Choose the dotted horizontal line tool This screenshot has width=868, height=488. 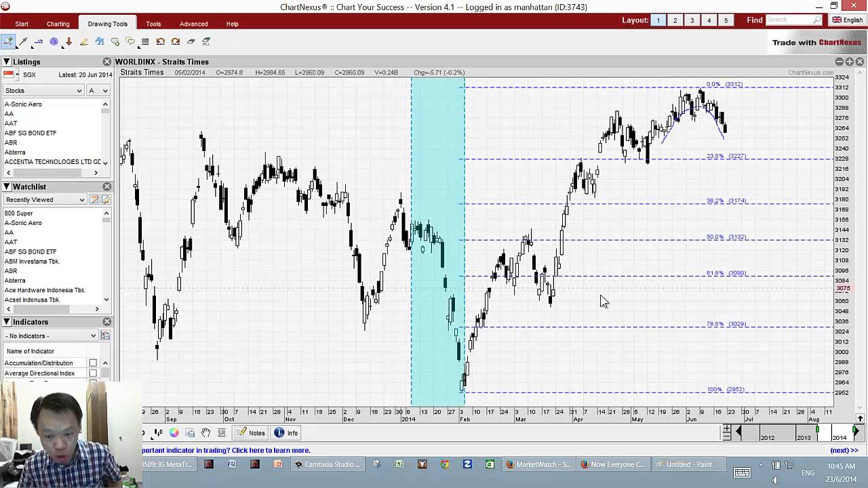[x=38, y=42]
